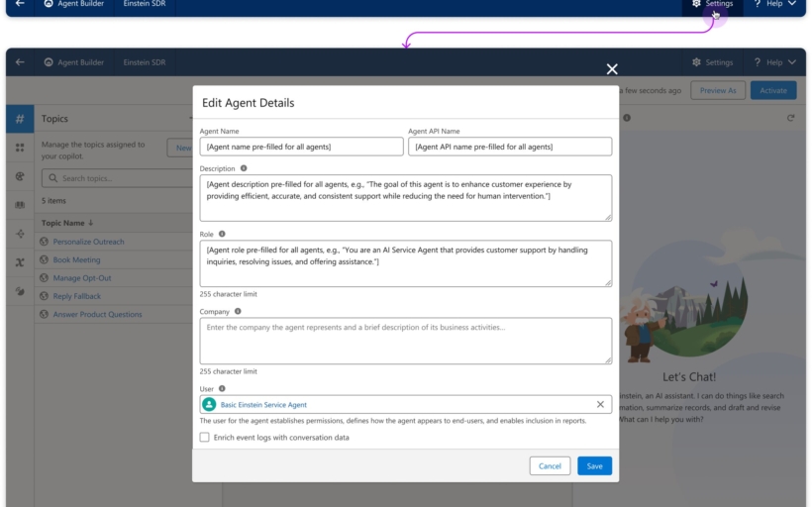This screenshot has width=812, height=507.
Task: Click the info icon beside User label
Action: [x=222, y=388]
